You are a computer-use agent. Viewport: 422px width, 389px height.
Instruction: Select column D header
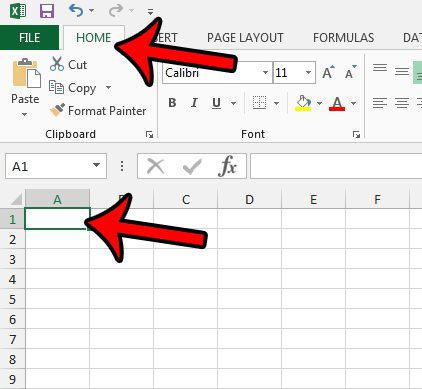249,199
